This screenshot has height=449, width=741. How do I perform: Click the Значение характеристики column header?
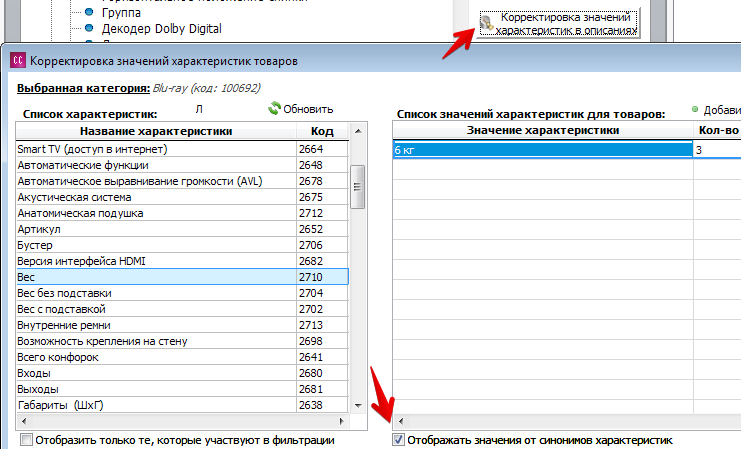543,130
